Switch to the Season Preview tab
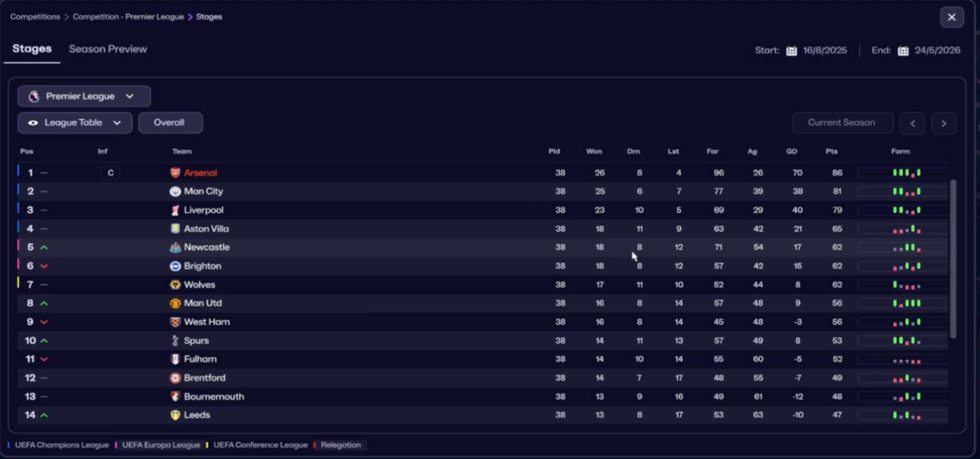 [108, 49]
